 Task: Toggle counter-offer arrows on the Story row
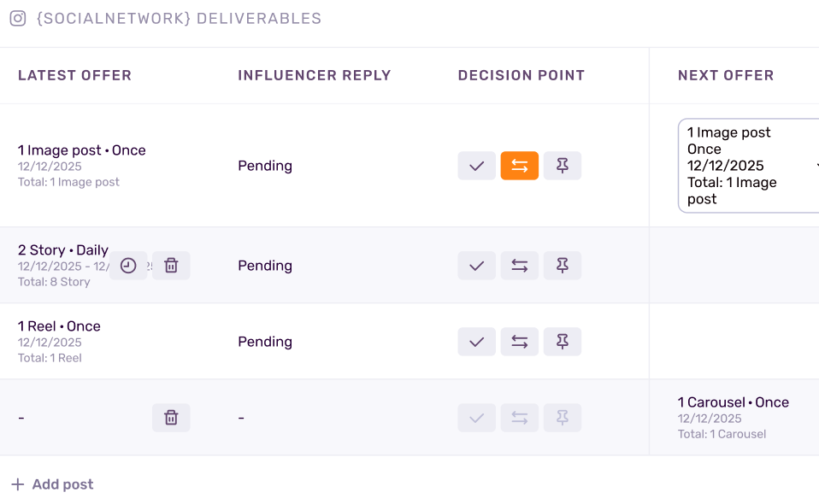pos(520,266)
